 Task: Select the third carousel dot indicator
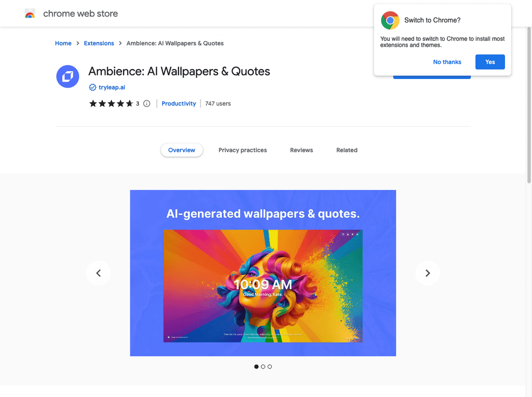[x=270, y=366]
